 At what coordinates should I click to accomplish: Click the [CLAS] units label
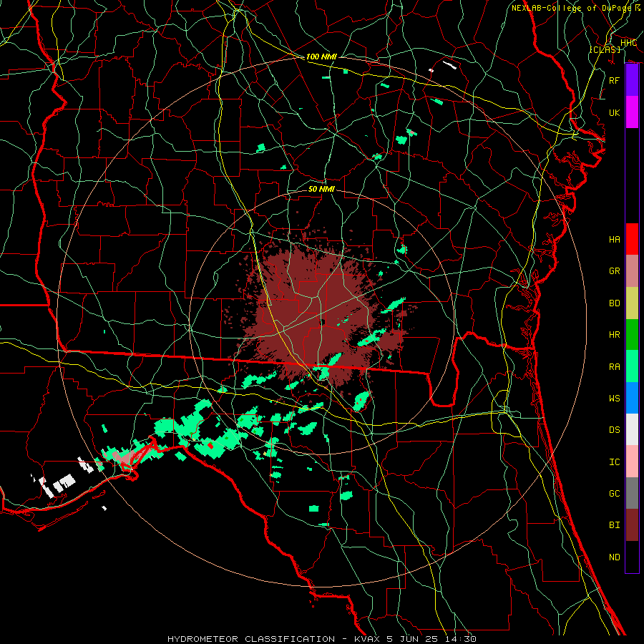(605, 49)
